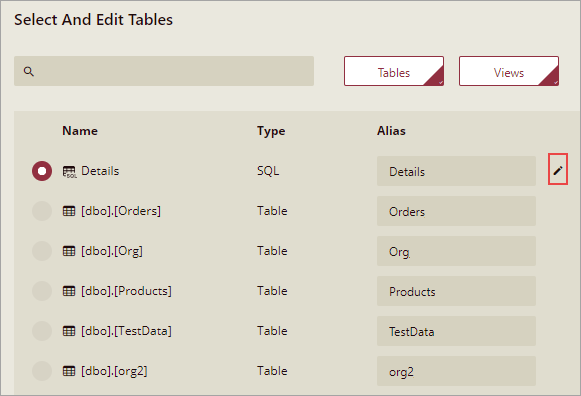Click the search magnifier icon
Screen dimensions: 581x396
[x=29, y=71]
